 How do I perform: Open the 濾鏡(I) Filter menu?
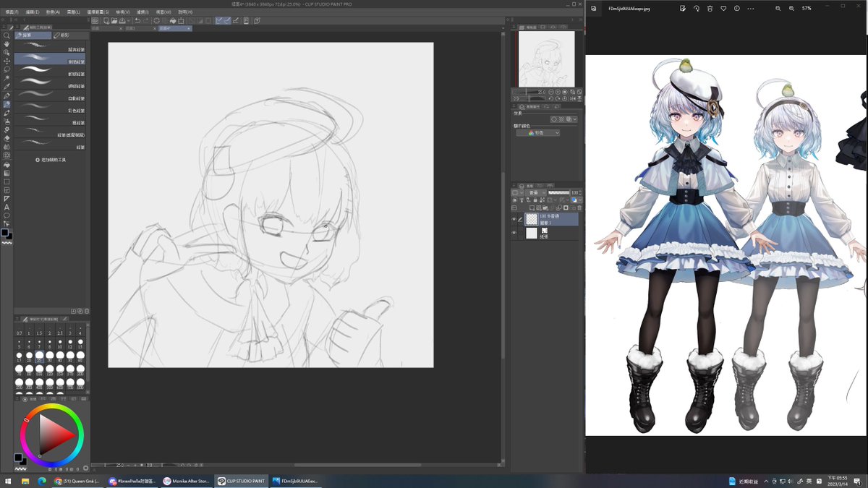142,12
